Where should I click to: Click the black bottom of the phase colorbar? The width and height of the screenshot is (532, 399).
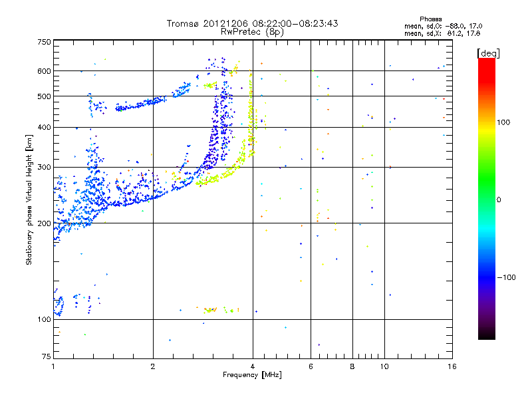coord(487,335)
